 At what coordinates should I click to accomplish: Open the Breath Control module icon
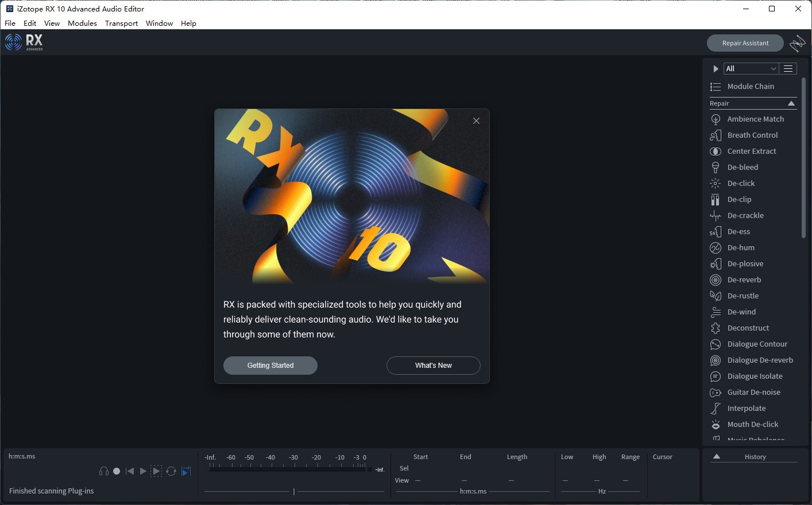pyautogui.click(x=716, y=135)
